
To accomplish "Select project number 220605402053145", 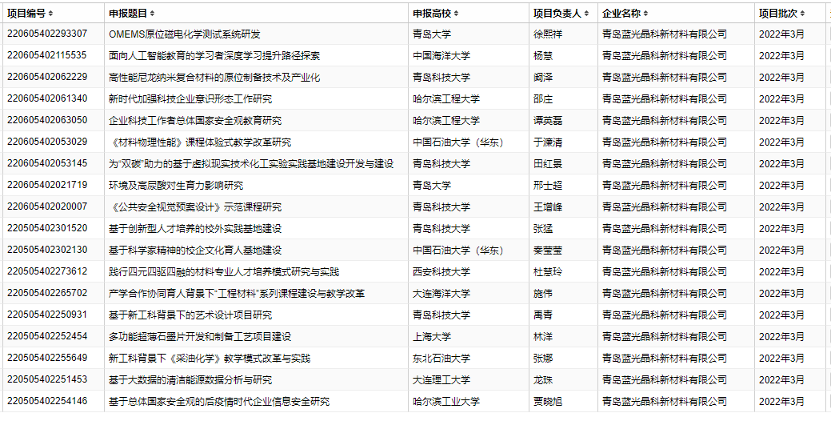I will [47, 163].
